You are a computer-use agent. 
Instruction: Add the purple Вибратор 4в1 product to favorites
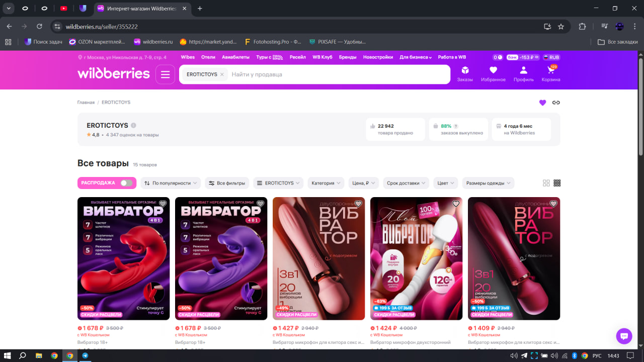tap(260, 204)
